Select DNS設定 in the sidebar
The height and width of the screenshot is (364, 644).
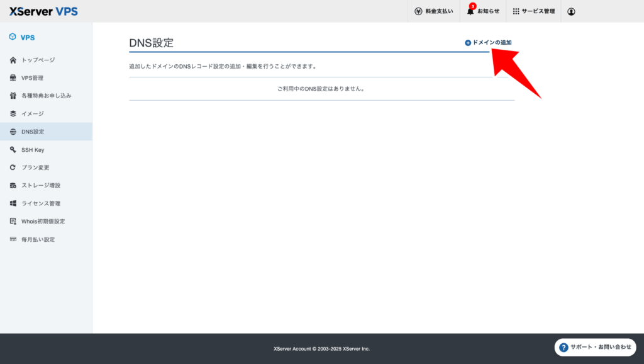click(46, 132)
